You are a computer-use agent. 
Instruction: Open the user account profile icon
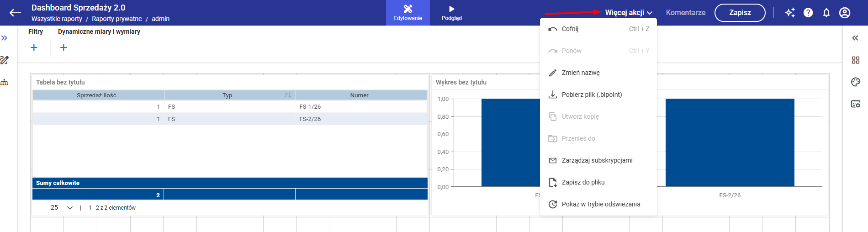[x=845, y=13]
